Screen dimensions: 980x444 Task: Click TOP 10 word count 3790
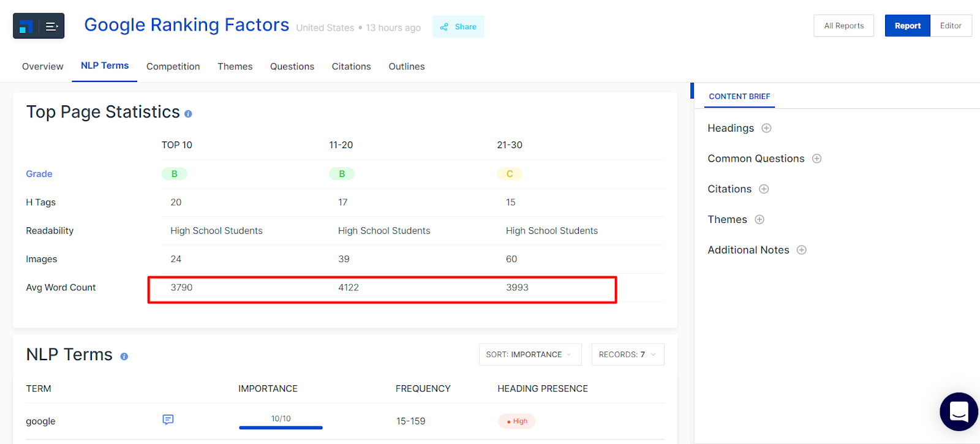point(181,287)
